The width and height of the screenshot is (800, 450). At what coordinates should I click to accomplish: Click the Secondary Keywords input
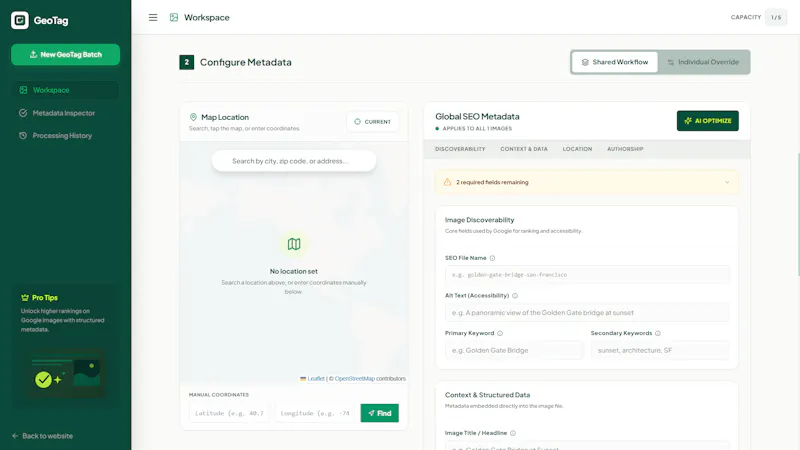[660, 350]
